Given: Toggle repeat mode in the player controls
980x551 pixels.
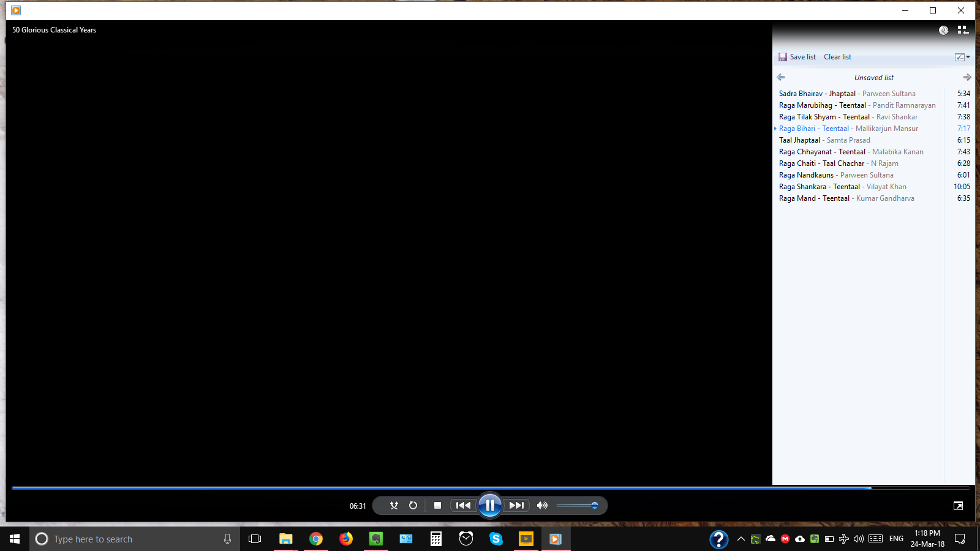Looking at the screenshot, I should pos(413,506).
